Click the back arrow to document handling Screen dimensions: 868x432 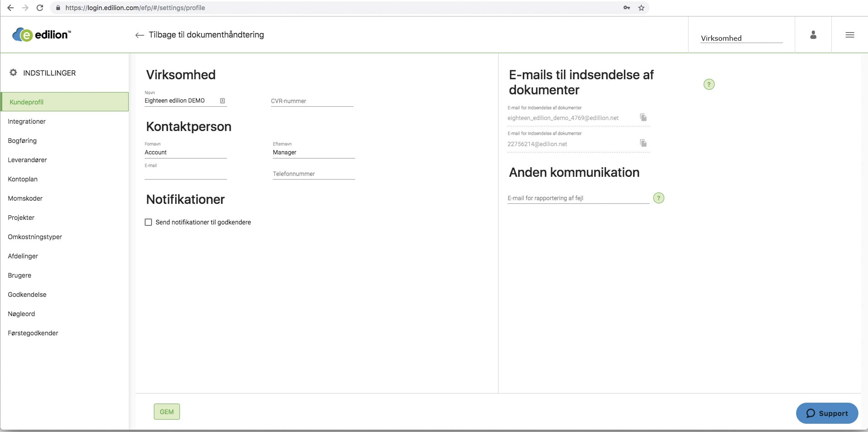click(139, 35)
